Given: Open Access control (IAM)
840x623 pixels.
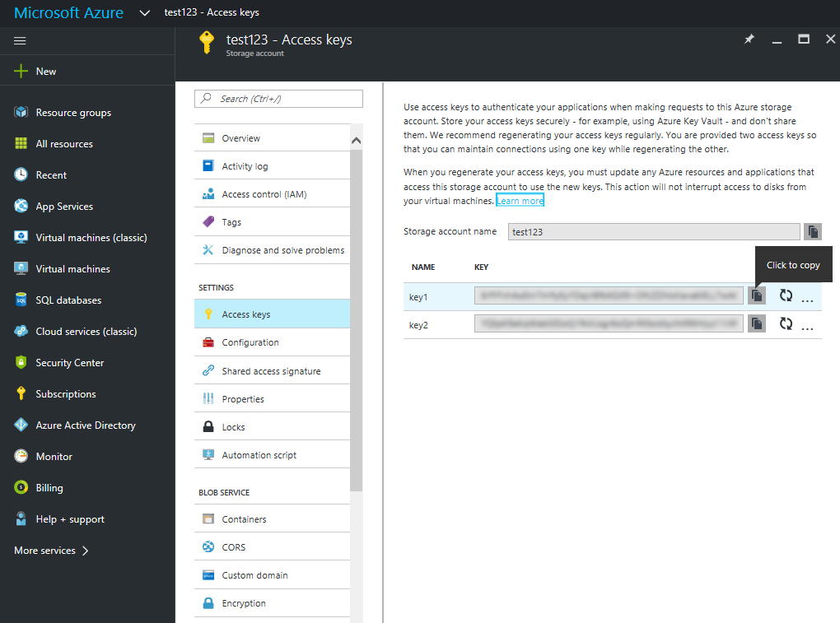Looking at the screenshot, I should click(x=272, y=193).
